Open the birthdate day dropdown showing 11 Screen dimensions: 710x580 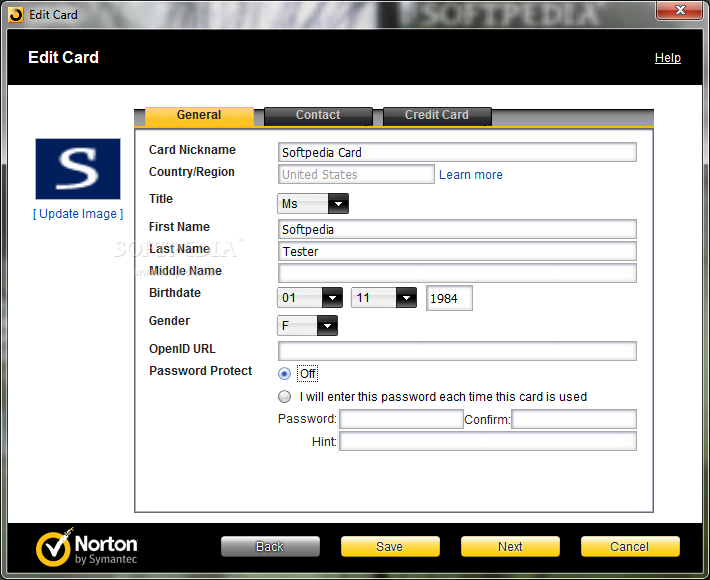[x=384, y=298]
